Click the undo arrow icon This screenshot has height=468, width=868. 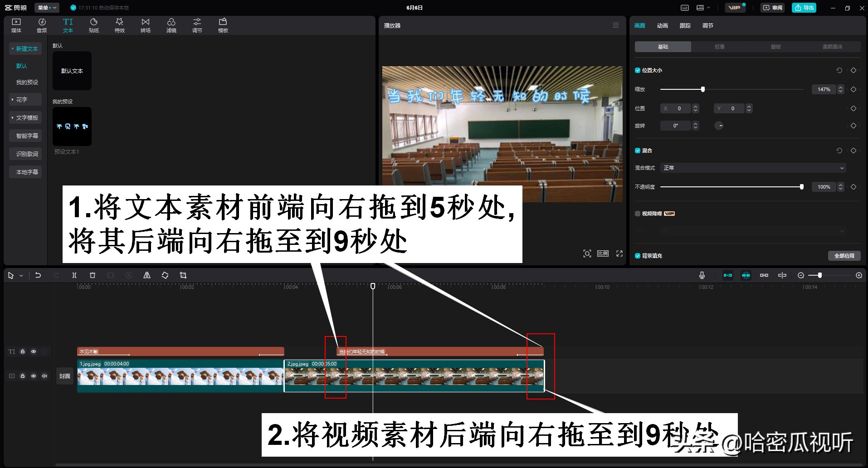coord(38,275)
